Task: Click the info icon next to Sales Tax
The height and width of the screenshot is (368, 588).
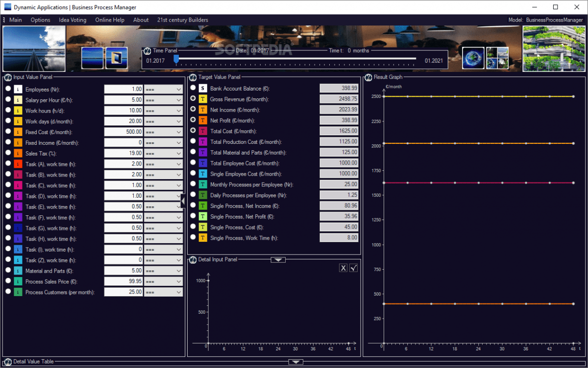Action: click(x=18, y=153)
